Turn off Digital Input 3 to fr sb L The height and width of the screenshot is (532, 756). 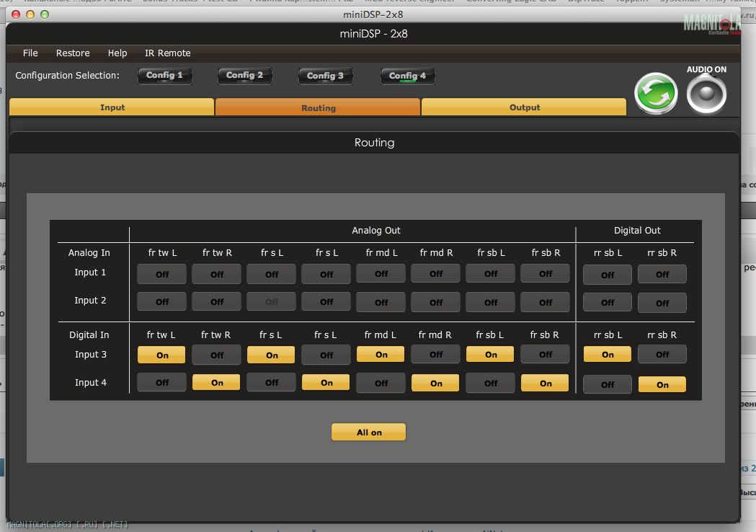(490, 354)
